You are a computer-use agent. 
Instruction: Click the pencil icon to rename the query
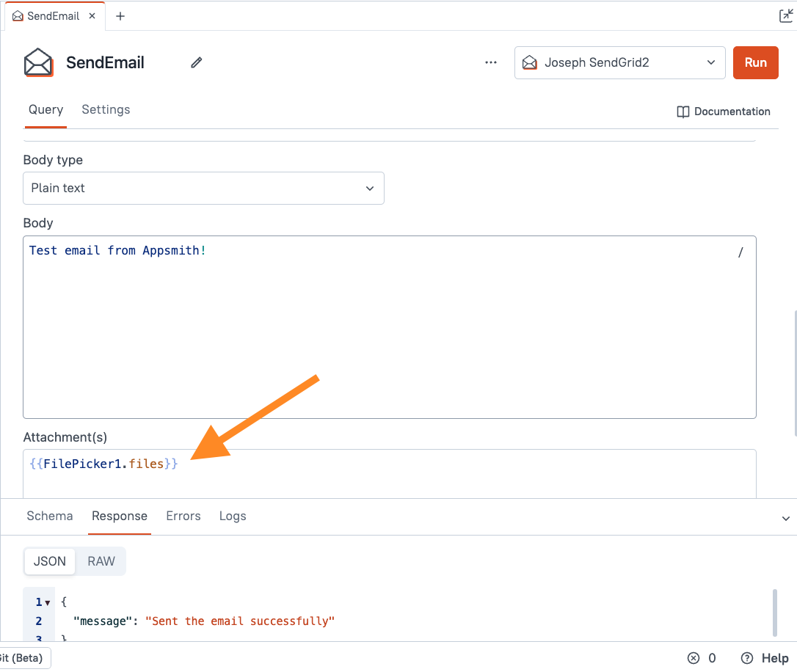(x=196, y=62)
